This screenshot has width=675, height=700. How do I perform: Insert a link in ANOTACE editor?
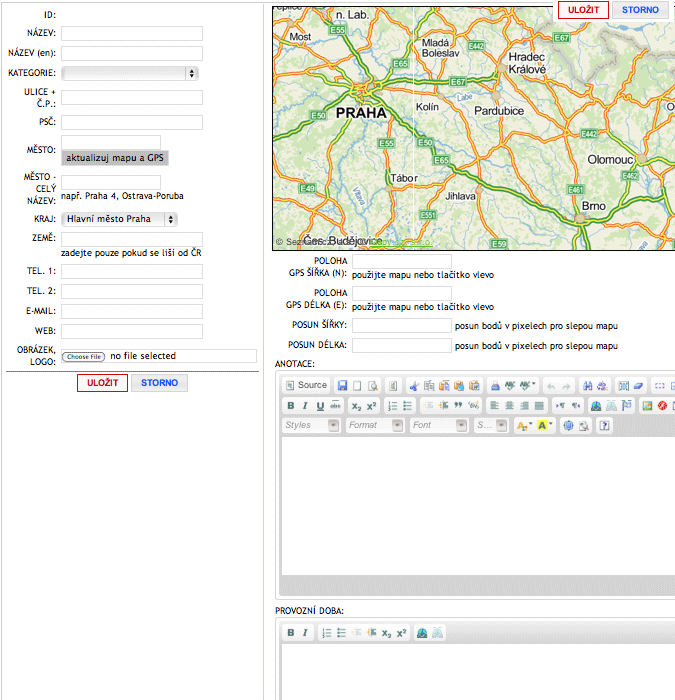pyautogui.click(x=596, y=406)
